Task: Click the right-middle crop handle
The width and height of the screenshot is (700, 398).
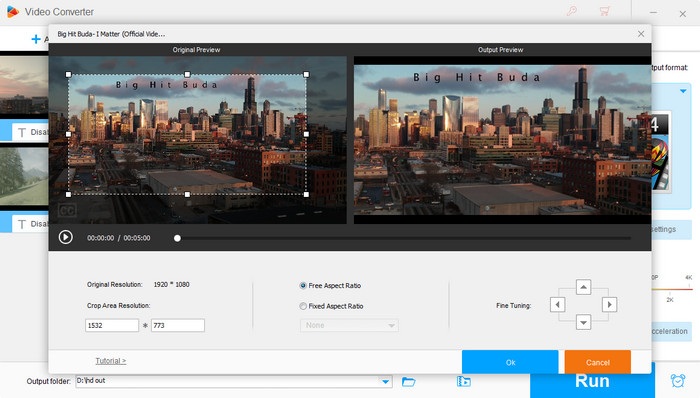Action: pos(306,134)
